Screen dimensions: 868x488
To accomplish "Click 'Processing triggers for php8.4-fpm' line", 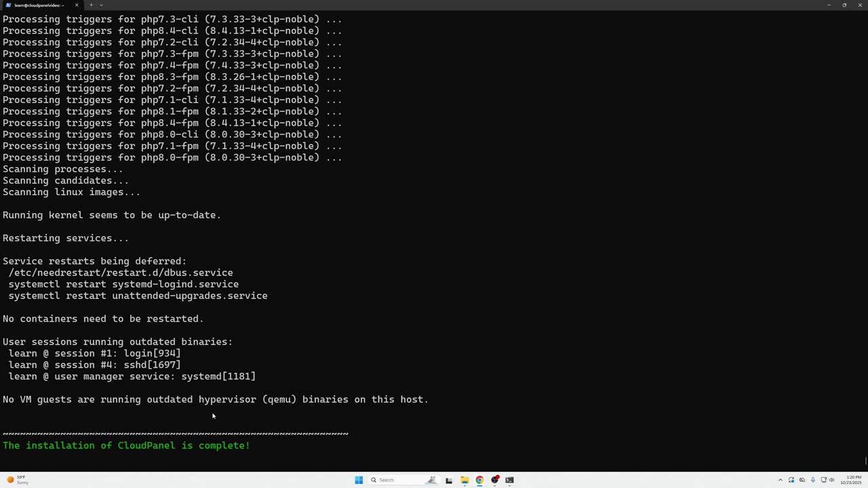I will coord(172,123).
